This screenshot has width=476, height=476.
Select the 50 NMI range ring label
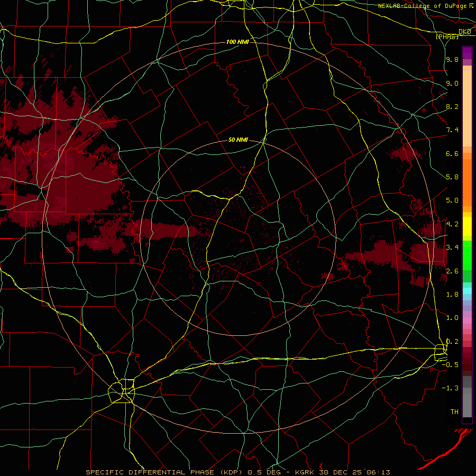click(238, 140)
